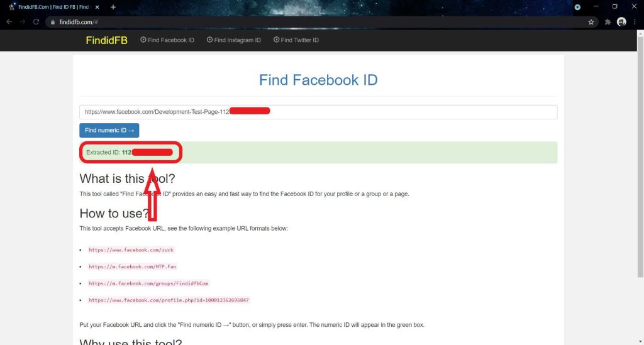Open the Chrome profile avatar
Screen dimensions: 644x345
pyautogui.click(x=621, y=22)
